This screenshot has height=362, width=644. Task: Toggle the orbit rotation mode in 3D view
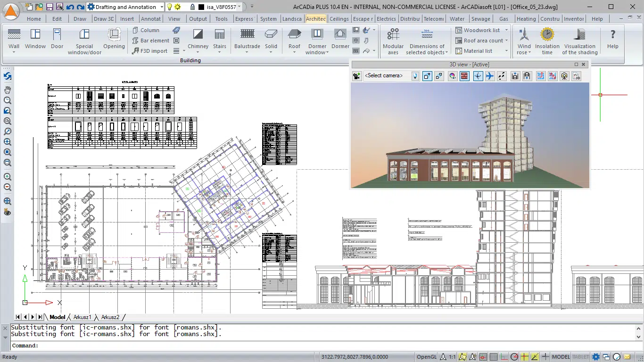click(477, 76)
